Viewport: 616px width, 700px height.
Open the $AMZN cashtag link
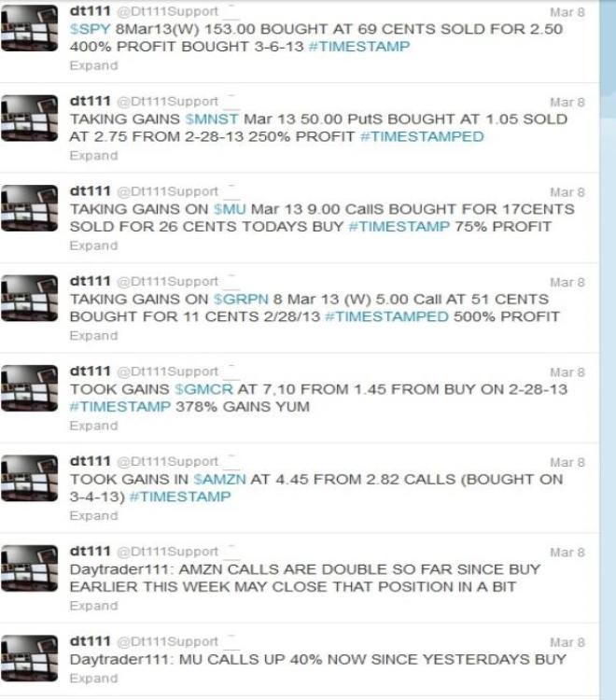coord(219,480)
